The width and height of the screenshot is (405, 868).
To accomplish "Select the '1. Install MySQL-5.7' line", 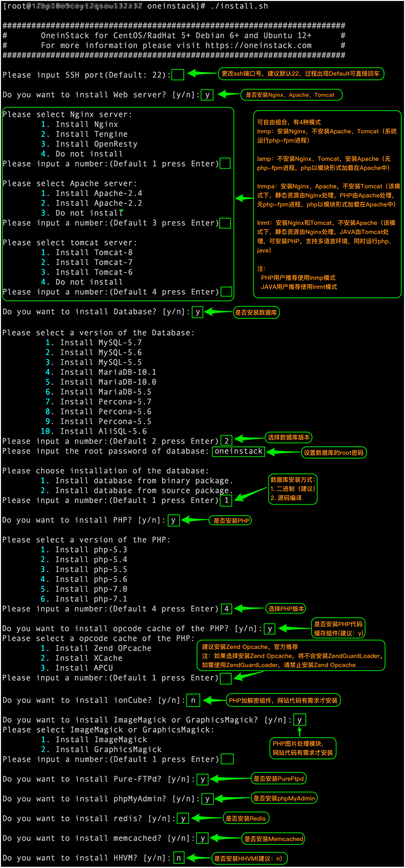I will click(94, 343).
